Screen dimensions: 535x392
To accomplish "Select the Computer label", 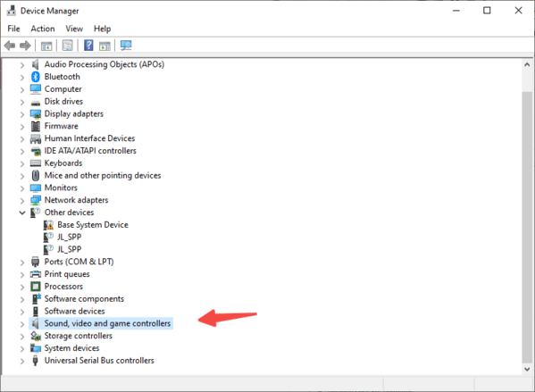I will pyautogui.click(x=63, y=89).
